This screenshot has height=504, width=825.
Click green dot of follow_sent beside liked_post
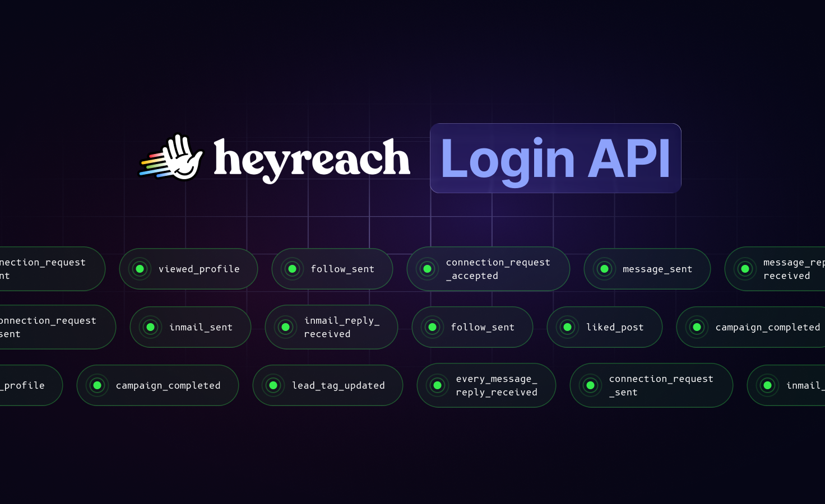(433, 327)
